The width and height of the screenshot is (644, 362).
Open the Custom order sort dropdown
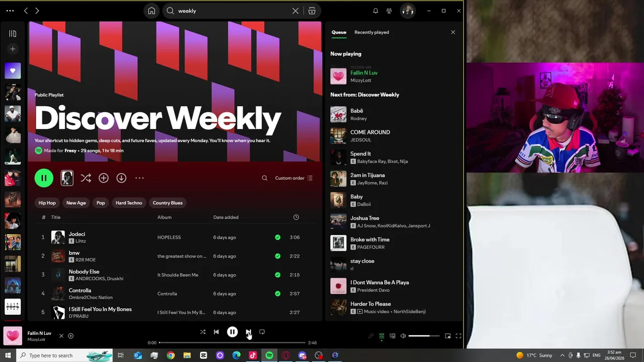pyautogui.click(x=294, y=178)
